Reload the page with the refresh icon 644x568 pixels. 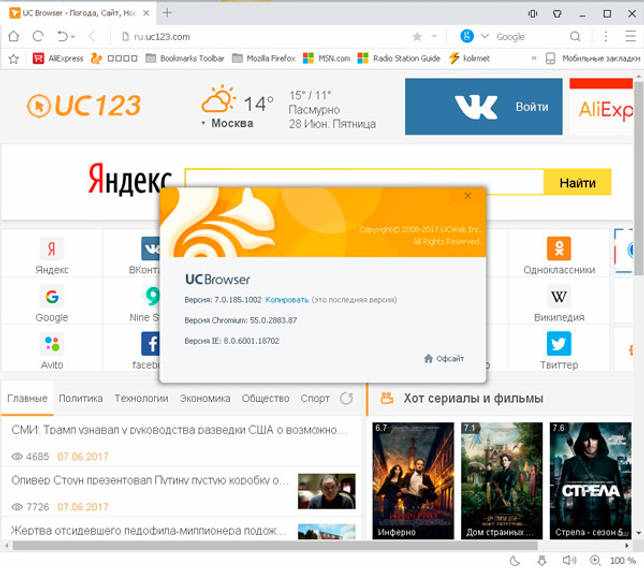click(38, 37)
